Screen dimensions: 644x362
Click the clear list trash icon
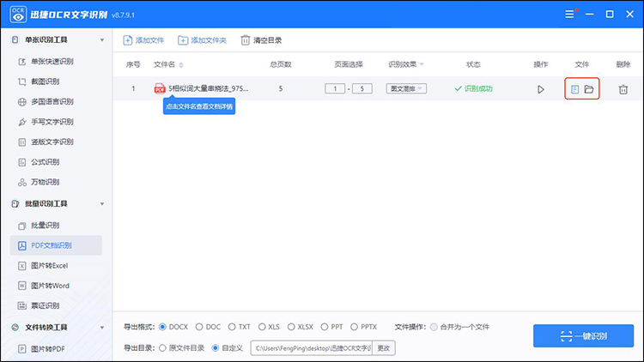246,40
